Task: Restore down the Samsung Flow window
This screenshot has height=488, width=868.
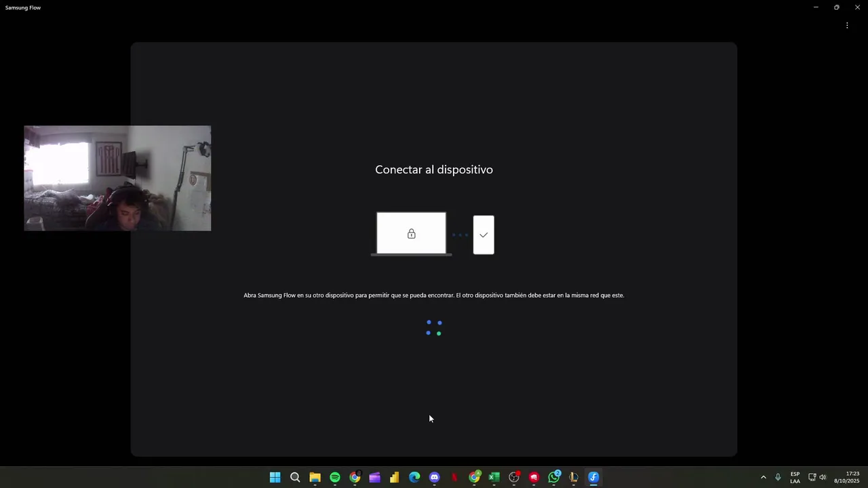Action: pos(836,7)
